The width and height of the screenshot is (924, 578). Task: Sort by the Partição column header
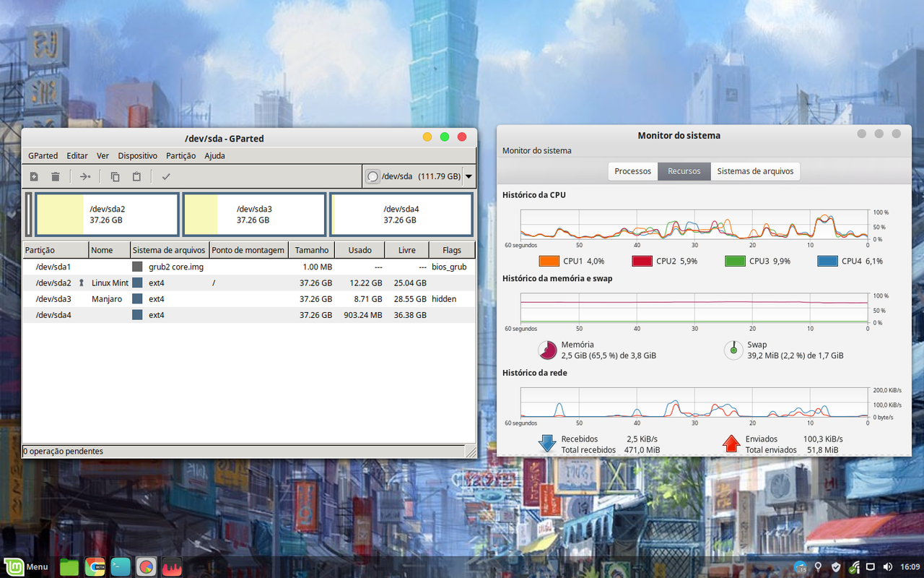click(x=56, y=250)
